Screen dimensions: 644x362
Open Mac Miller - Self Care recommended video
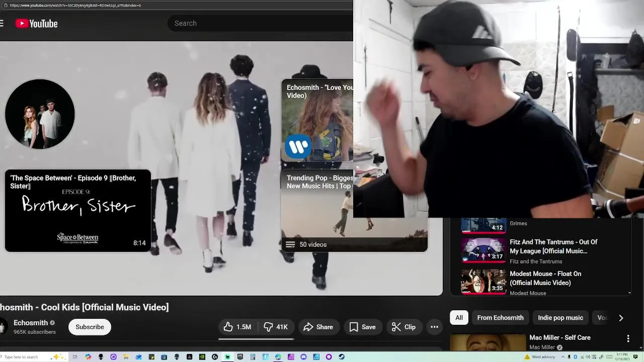click(x=559, y=337)
